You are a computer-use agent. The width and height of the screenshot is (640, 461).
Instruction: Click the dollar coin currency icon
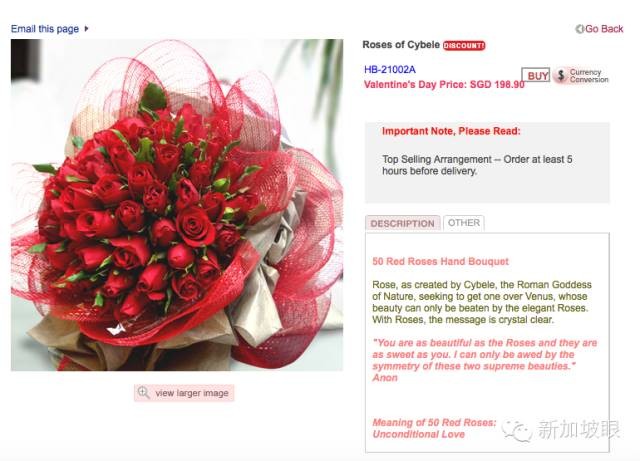pyautogui.click(x=561, y=76)
